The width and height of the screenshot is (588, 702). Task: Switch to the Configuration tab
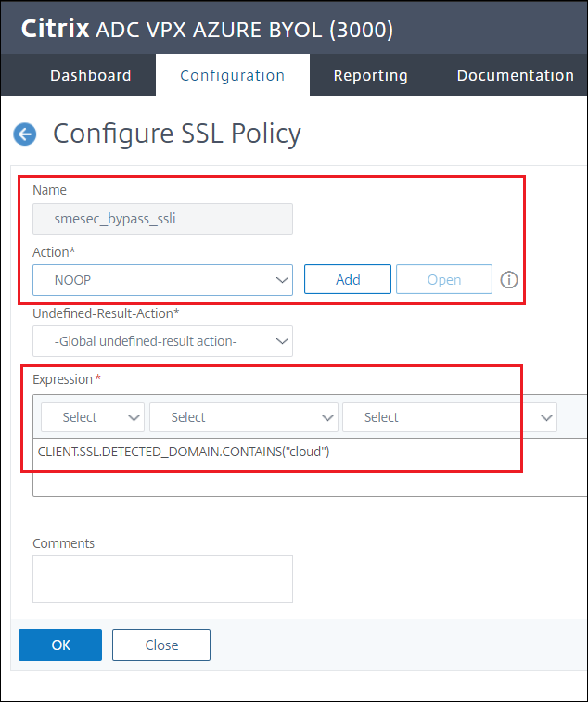[232, 76]
